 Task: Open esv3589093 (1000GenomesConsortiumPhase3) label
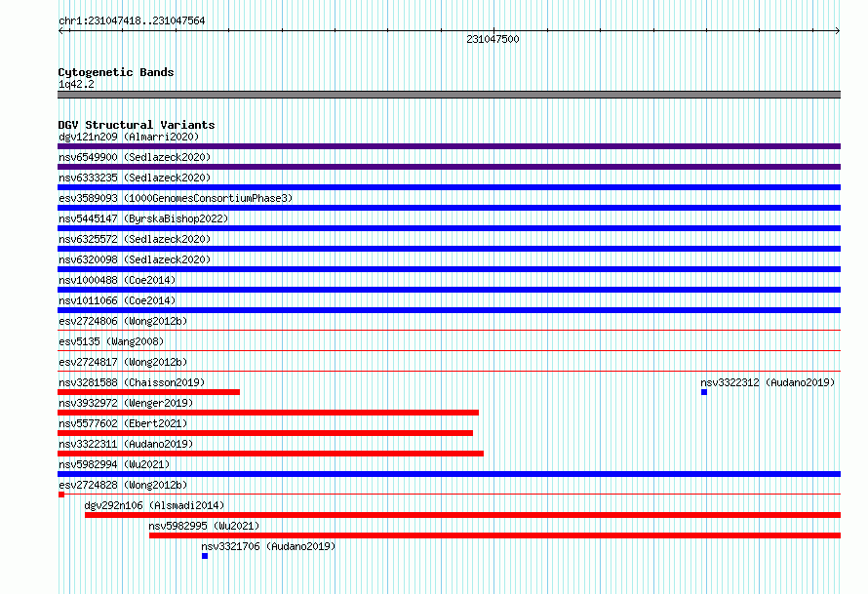click(x=176, y=198)
